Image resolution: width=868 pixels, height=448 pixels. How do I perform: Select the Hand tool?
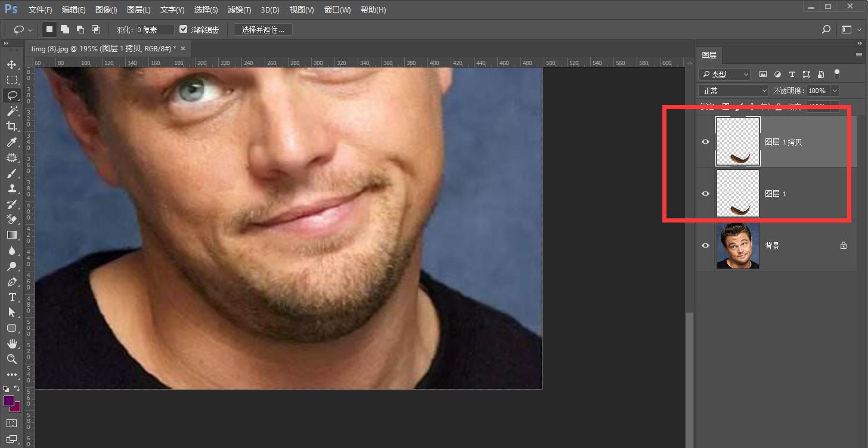pos(11,344)
